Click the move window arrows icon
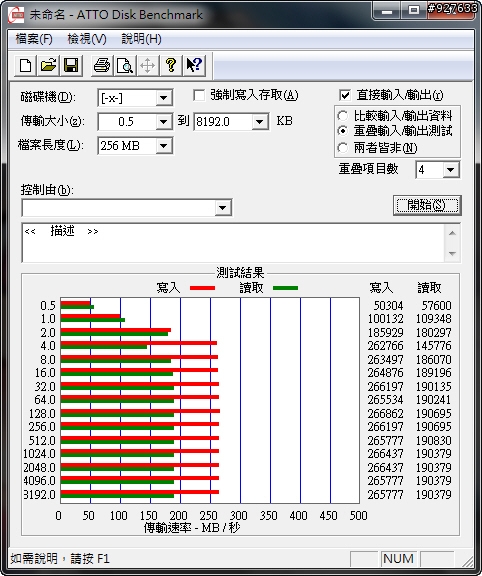This screenshot has width=482, height=576. [x=147, y=66]
